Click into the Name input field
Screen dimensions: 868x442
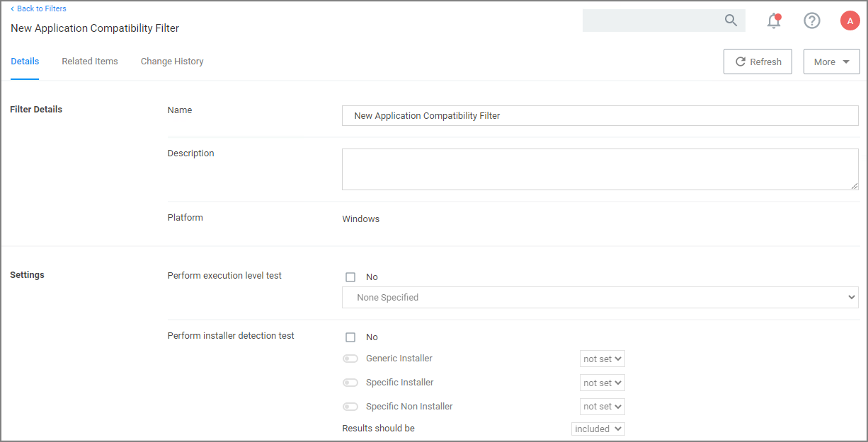click(x=600, y=115)
